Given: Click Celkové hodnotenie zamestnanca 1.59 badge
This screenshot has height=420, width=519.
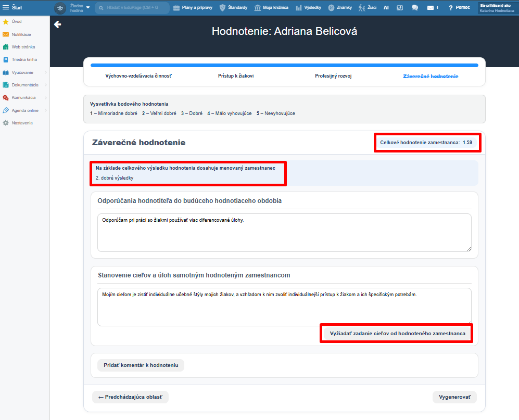Looking at the screenshot, I should click(x=426, y=143).
